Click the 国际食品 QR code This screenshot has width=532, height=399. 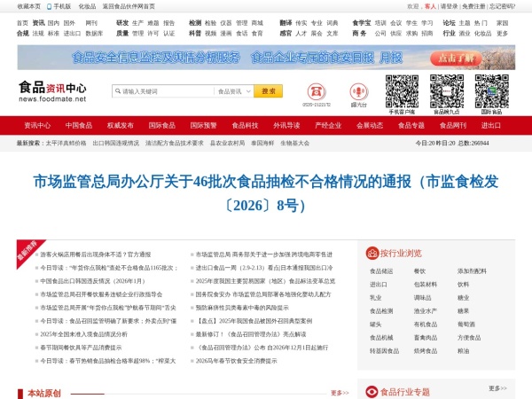tap(490, 91)
